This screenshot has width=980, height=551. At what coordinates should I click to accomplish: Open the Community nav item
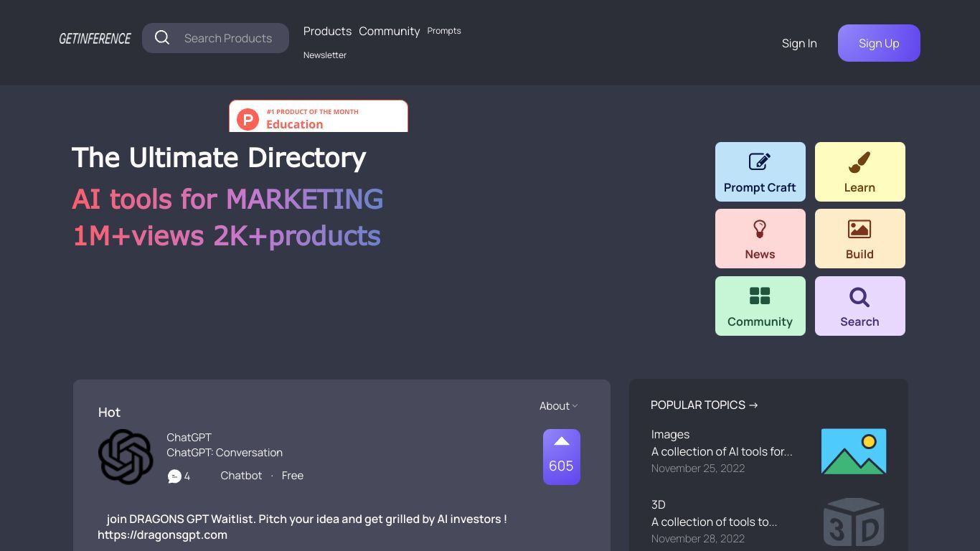pyautogui.click(x=390, y=31)
